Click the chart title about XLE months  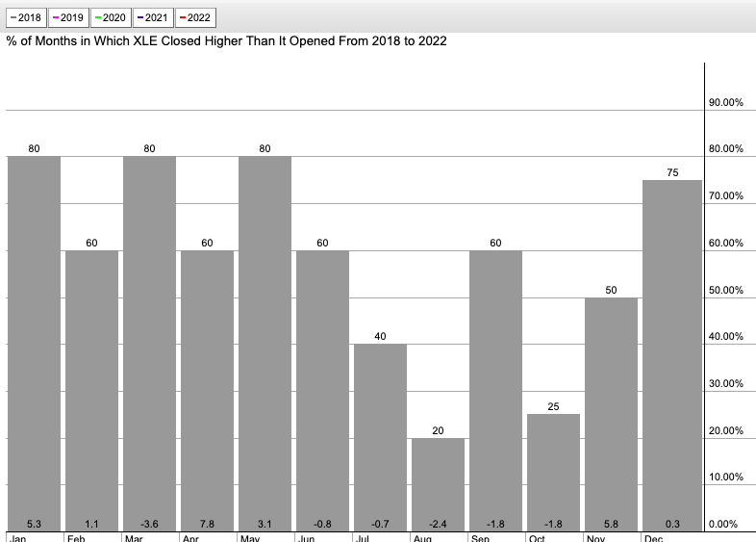(x=226, y=41)
